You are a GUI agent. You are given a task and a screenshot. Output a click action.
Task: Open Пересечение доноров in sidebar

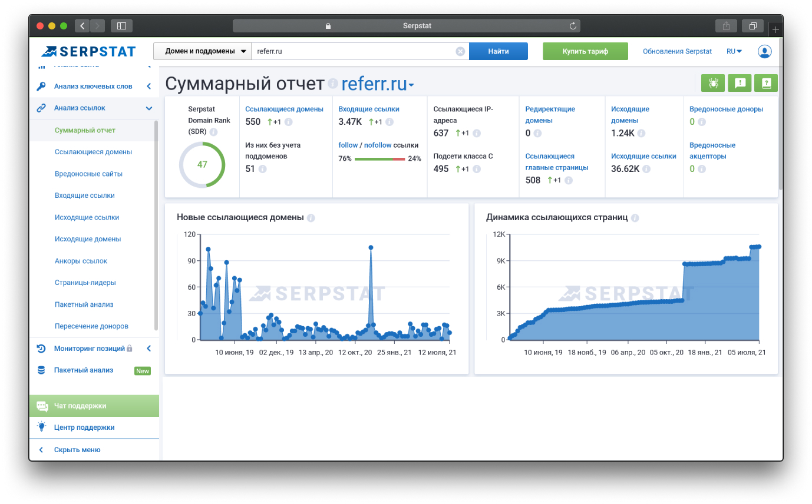pos(91,326)
